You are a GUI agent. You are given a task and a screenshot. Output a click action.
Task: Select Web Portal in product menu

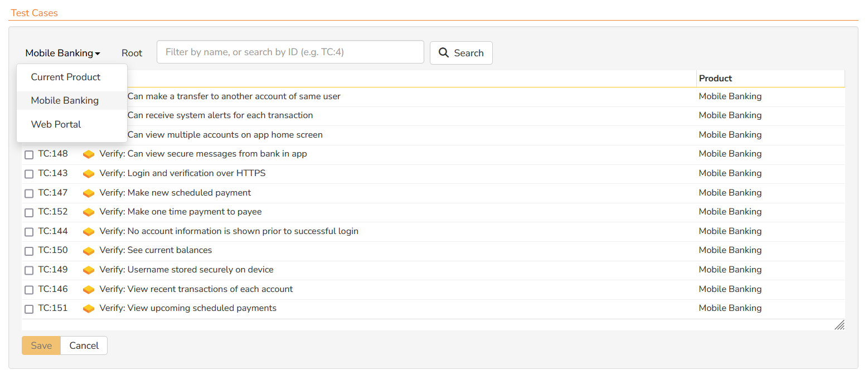point(56,124)
